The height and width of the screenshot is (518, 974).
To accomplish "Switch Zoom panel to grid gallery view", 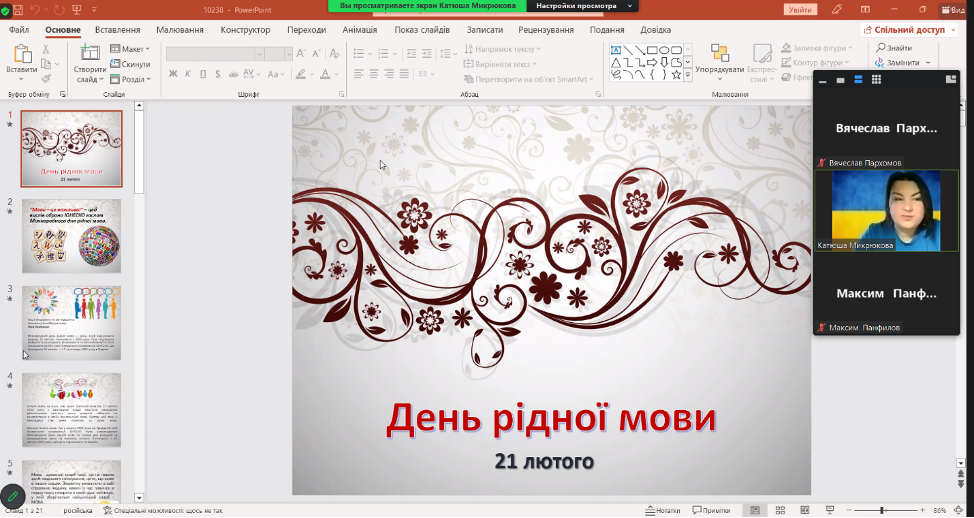I will click(876, 80).
